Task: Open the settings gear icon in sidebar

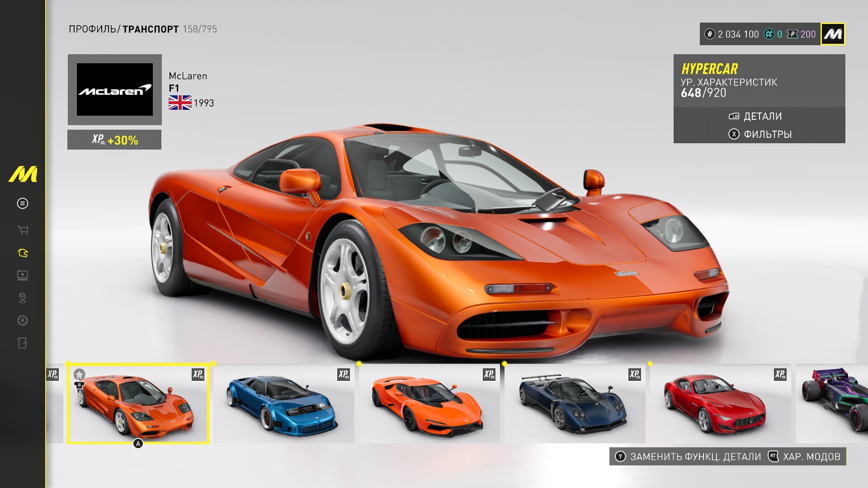Action: click(x=23, y=320)
